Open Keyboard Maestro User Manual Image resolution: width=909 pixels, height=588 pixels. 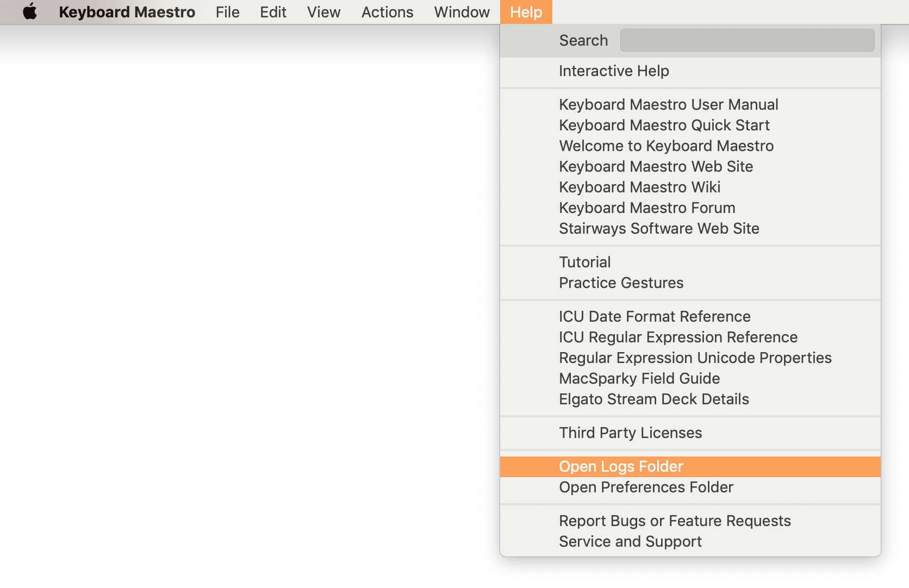click(x=690, y=104)
